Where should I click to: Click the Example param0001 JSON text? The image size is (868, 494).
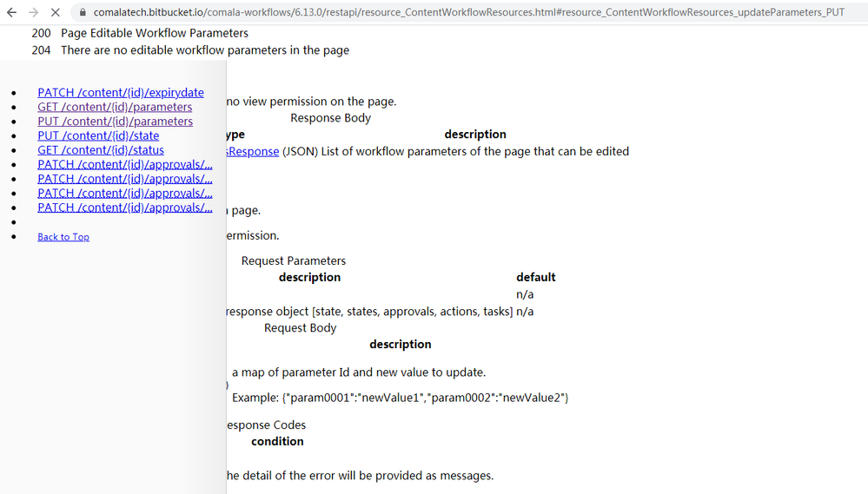(401, 398)
